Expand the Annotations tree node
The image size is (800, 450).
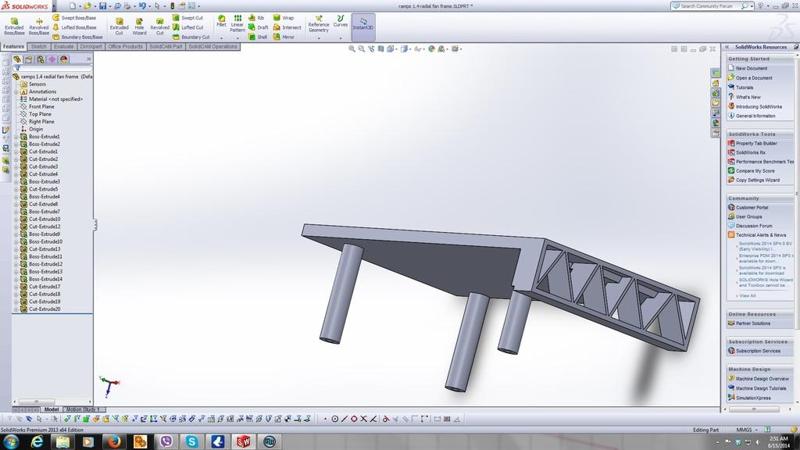pos(16,91)
